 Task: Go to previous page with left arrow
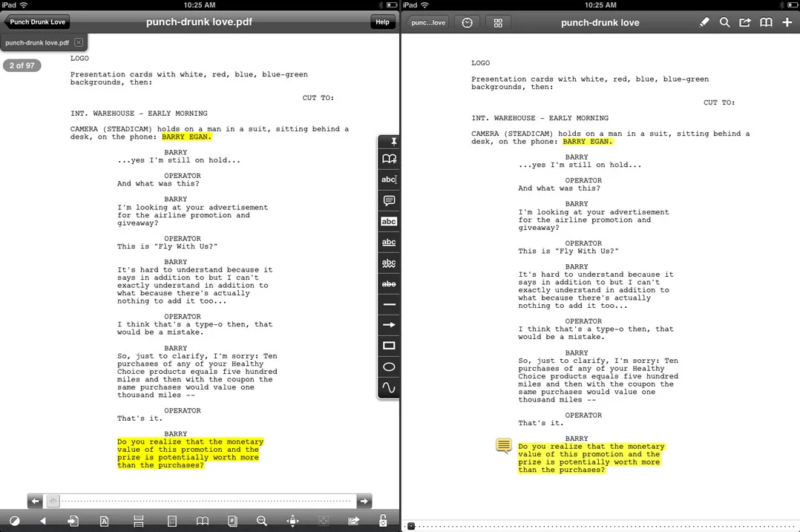point(35,501)
